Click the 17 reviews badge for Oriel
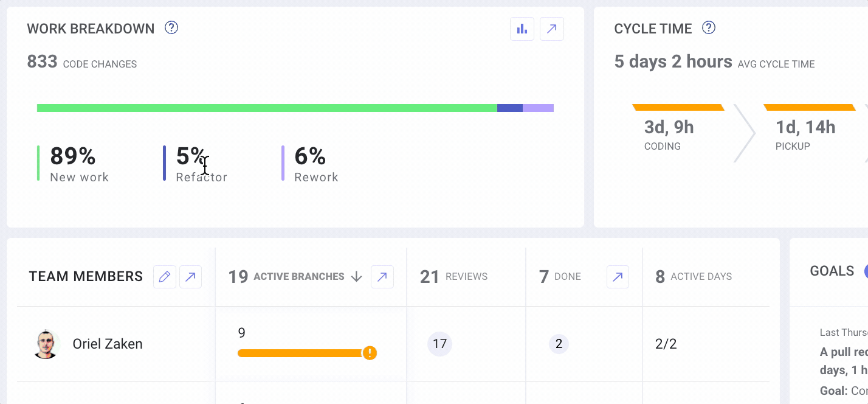This screenshot has height=404, width=868. [x=439, y=344]
